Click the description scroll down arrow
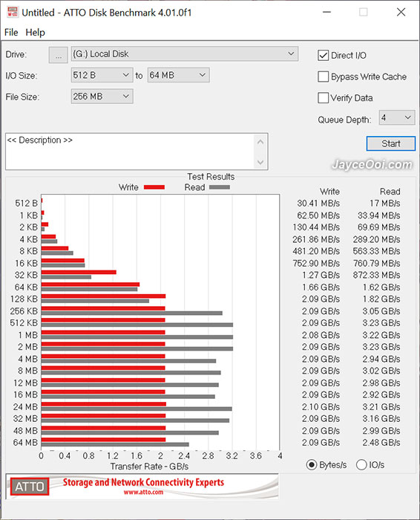Image resolution: width=420 pixels, height=520 pixels. 260,162
